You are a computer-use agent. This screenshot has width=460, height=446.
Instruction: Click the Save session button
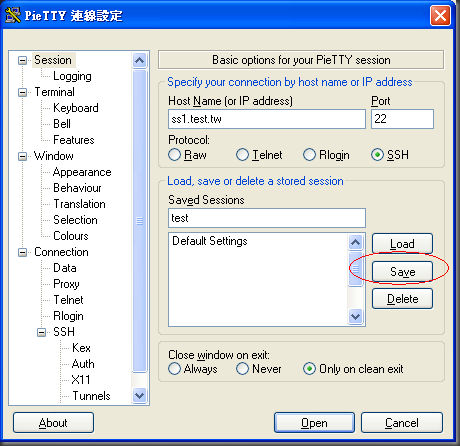click(402, 272)
